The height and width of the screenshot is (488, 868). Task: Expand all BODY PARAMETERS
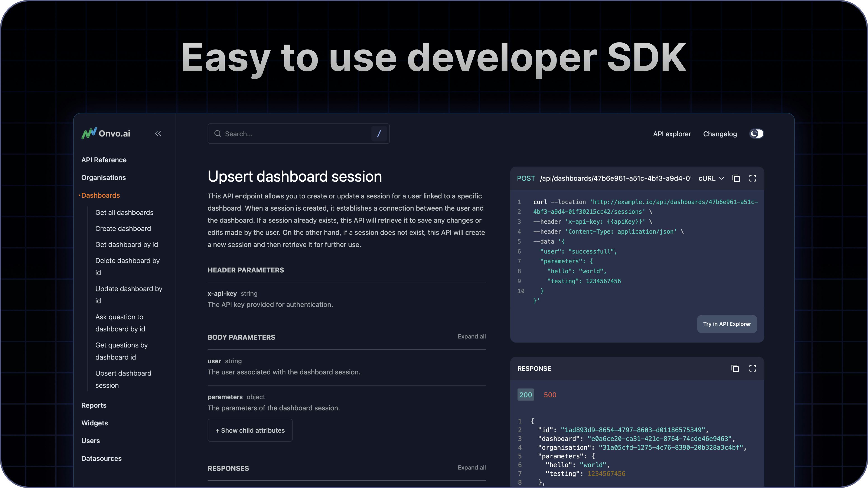pos(471,336)
